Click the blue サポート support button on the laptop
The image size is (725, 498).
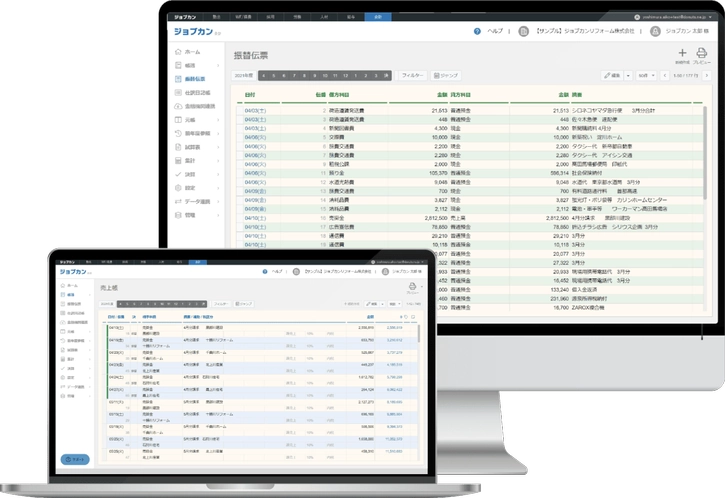click(75, 459)
